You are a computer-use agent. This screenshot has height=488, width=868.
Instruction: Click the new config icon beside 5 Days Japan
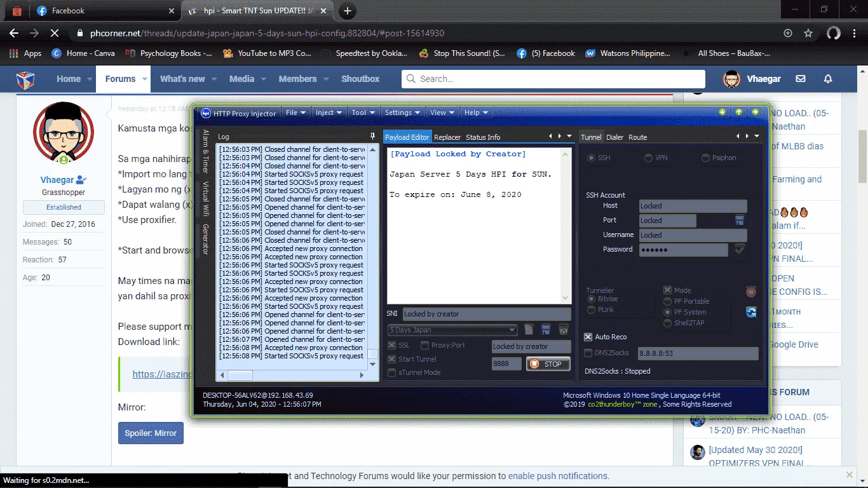529,329
